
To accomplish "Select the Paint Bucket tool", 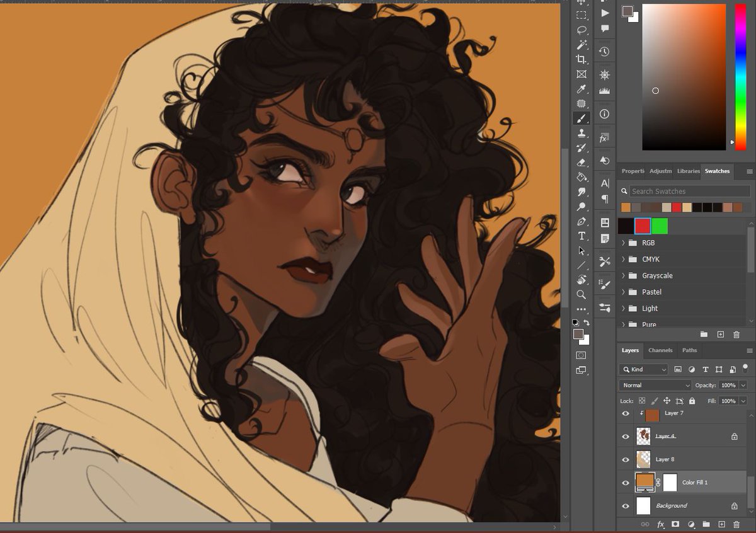I will 581,177.
